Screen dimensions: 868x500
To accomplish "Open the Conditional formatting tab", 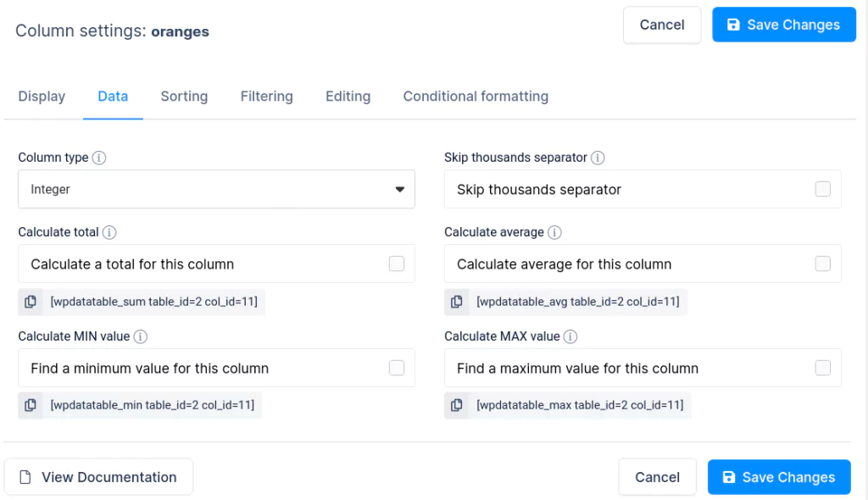I will tap(476, 97).
